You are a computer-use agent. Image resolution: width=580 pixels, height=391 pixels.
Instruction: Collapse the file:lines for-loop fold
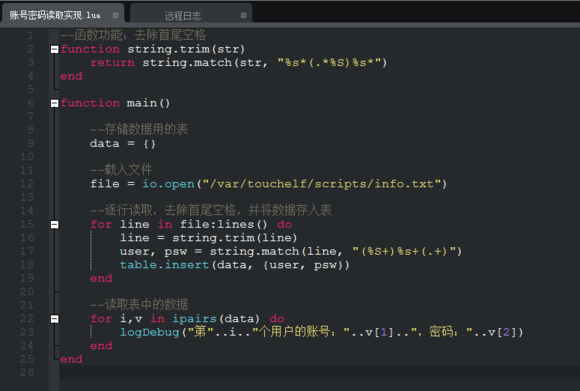pyautogui.click(x=54, y=225)
